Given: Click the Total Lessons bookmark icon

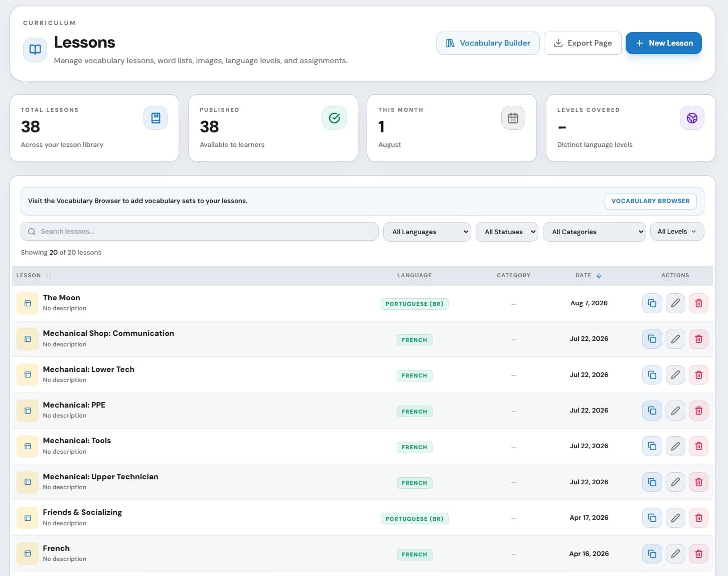Looking at the screenshot, I should click(x=156, y=118).
